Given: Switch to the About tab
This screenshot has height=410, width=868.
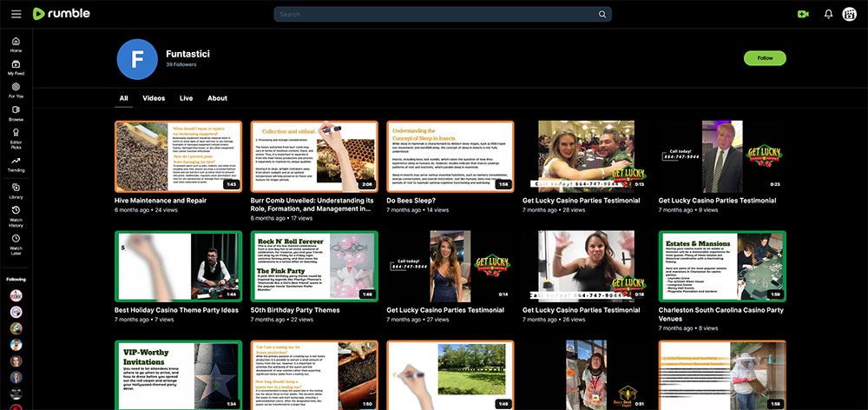Looking at the screenshot, I should (x=218, y=98).
